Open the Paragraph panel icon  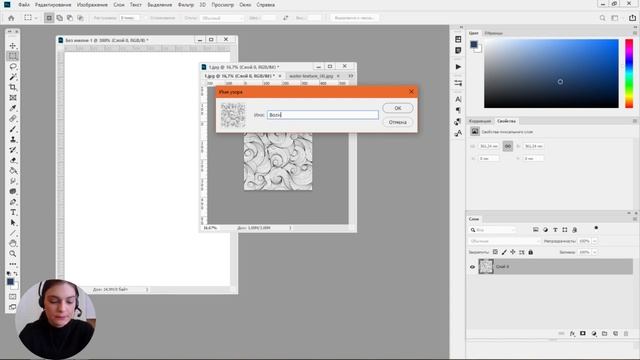tap(458, 110)
